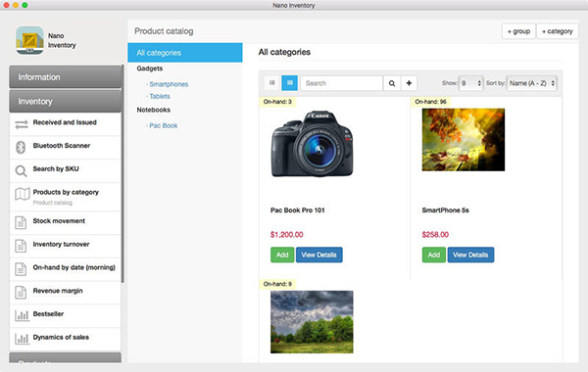The image size is (588, 372).
Task: Click the + category button
Action: pyautogui.click(x=558, y=31)
